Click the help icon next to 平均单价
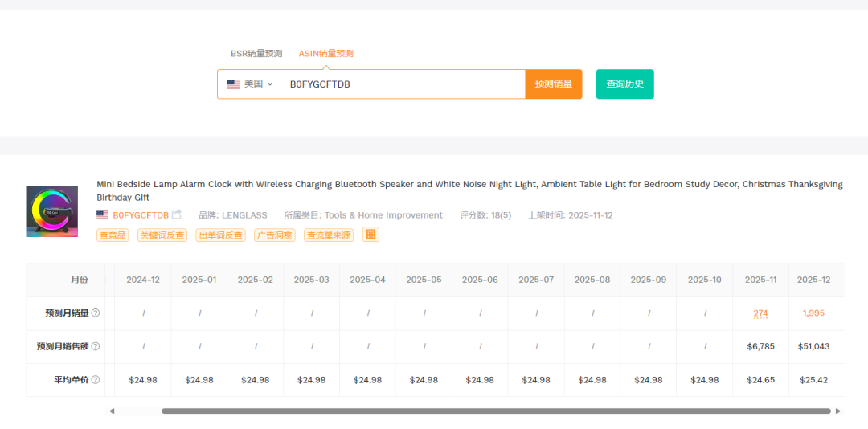This screenshot has height=429, width=868. pyautogui.click(x=96, y=380)
